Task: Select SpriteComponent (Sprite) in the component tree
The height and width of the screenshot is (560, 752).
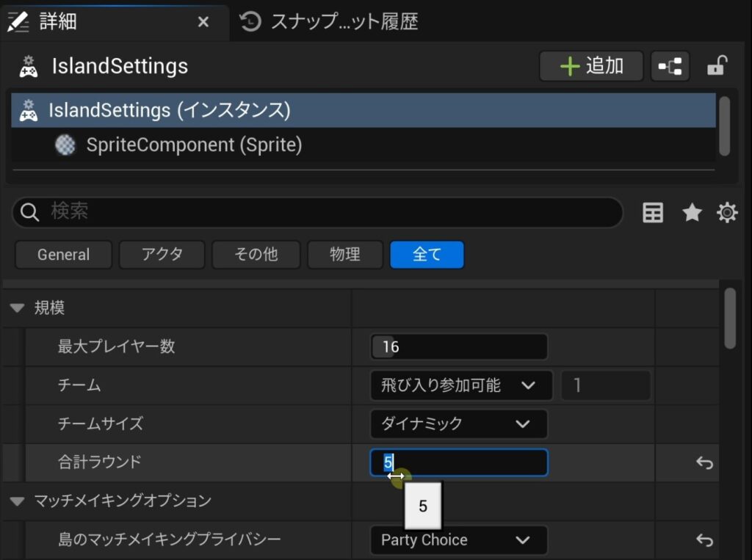Action: (x=194, y=145)
